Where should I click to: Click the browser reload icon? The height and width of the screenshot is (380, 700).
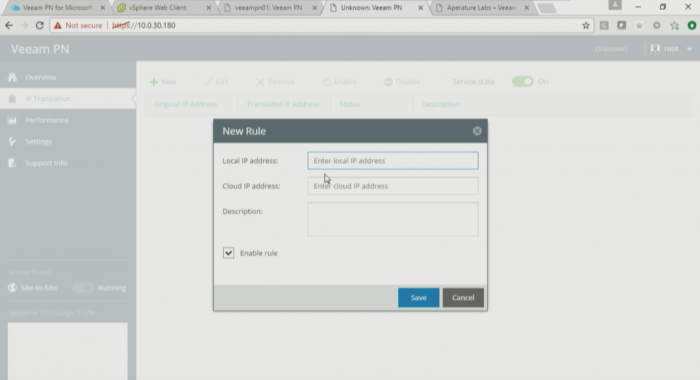click(x=39, y=25)
